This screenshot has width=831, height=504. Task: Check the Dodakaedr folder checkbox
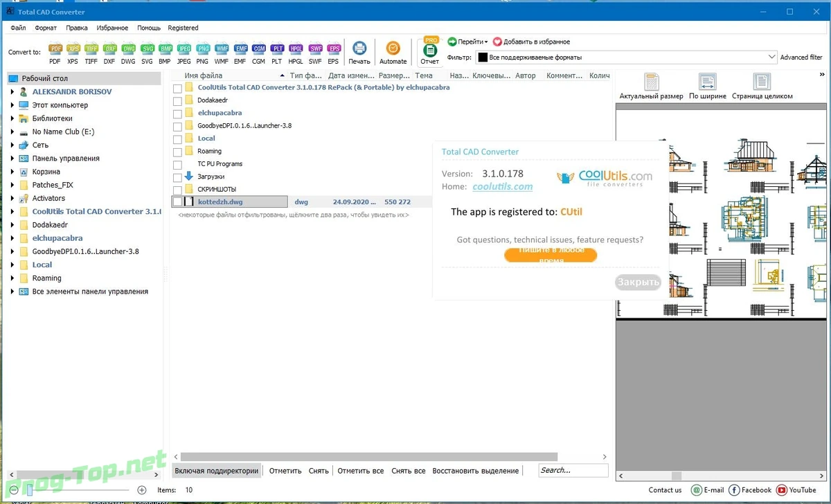click(178, 101)
